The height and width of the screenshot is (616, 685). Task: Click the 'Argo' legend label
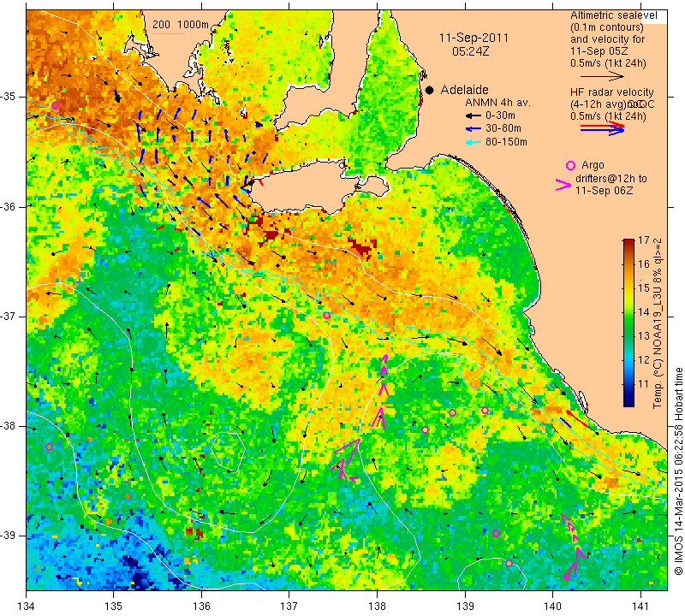(593, 165)
